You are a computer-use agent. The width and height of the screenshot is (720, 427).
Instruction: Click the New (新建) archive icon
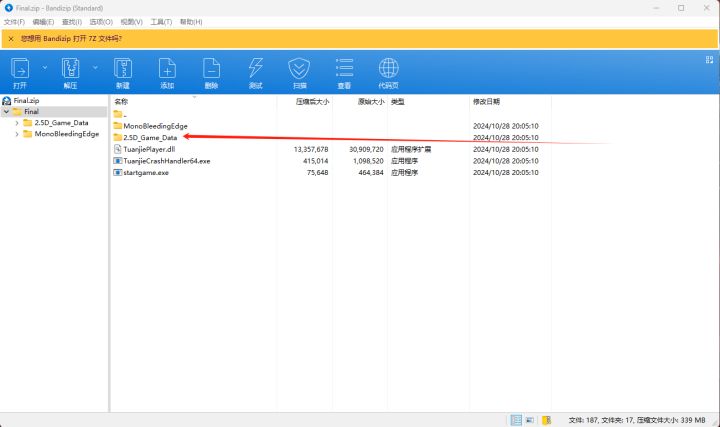(122, 72)
